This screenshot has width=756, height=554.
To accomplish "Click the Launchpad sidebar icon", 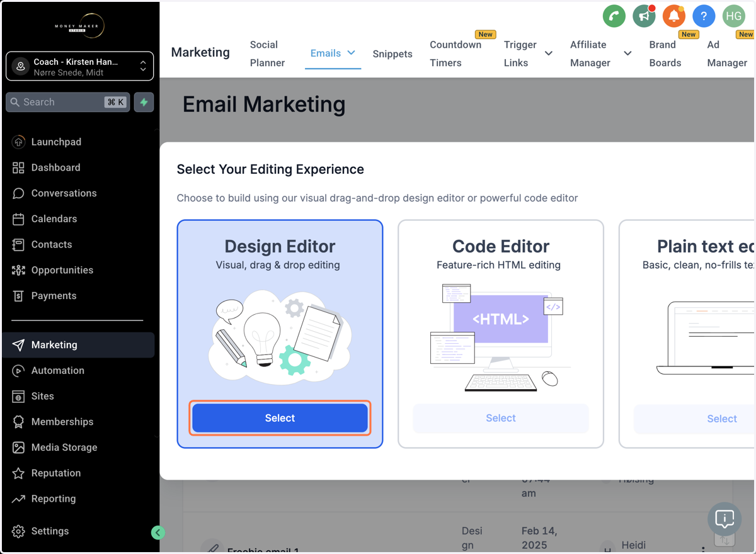I will click(x=18, y=142).
